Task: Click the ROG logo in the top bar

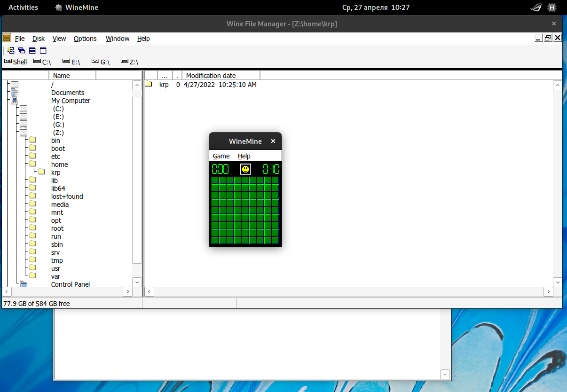Action: pos(536,7)
